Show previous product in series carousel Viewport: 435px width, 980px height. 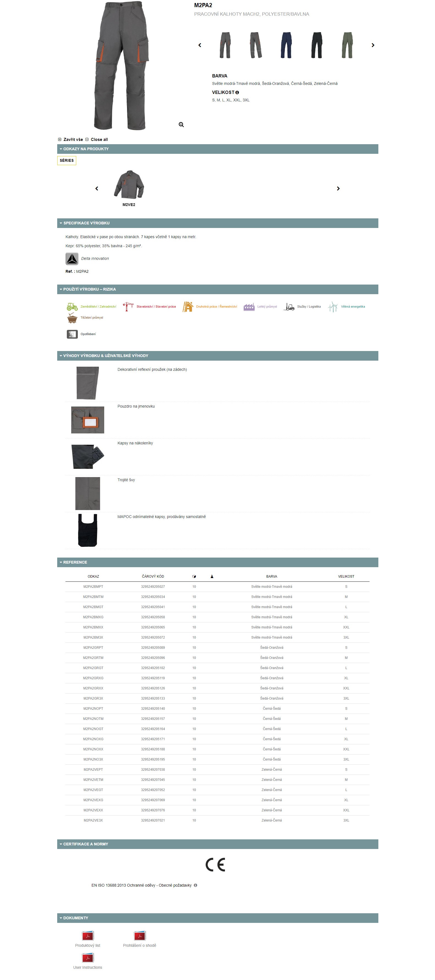click(97, 188)
